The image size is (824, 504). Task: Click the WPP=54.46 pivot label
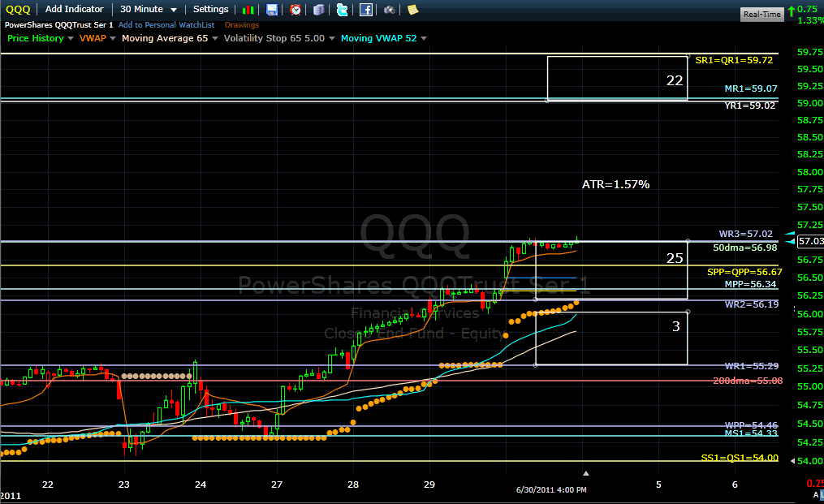coord(751,424)
